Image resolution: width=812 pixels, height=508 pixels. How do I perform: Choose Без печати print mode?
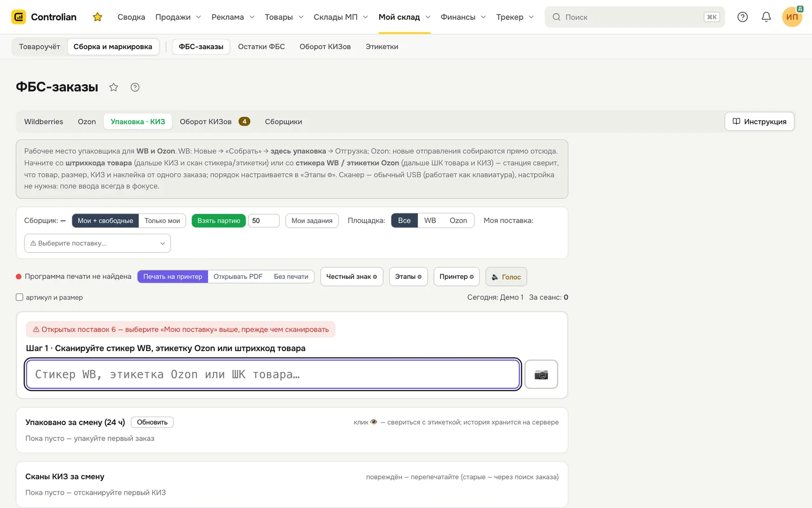(291, 277)
